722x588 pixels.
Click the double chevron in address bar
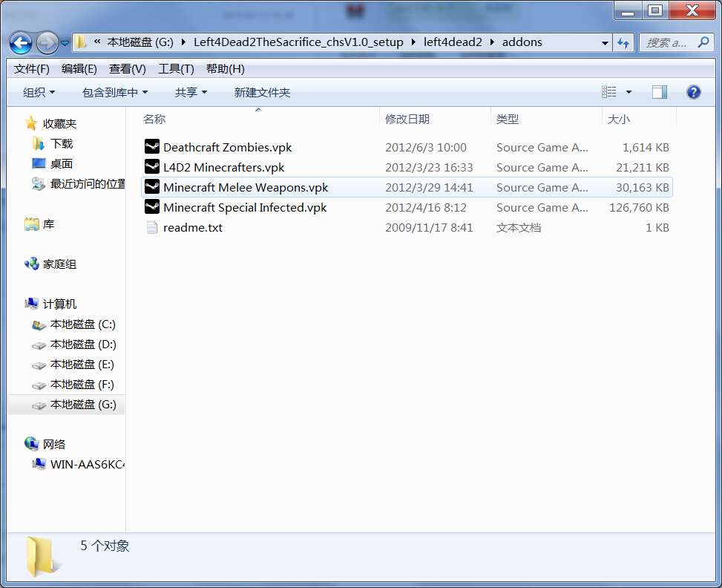(x=97, y=42)
